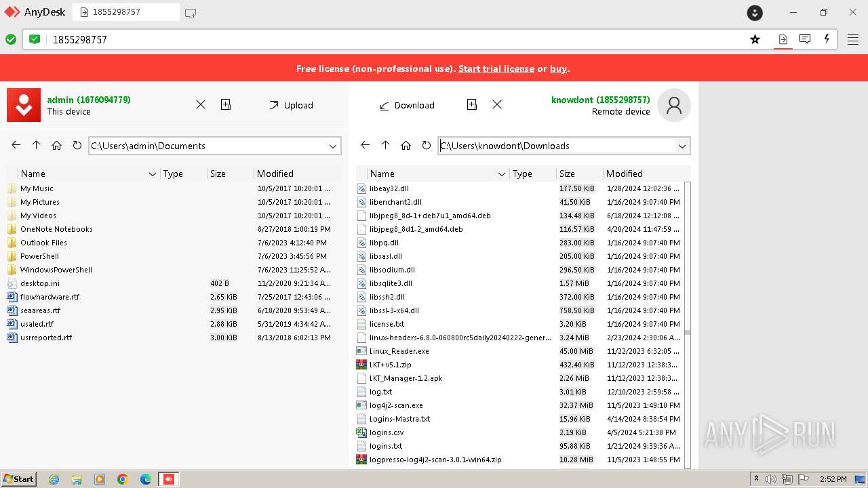868x488 pixels.
Task: Click the lightning actions icon
Action: [827, 39]
